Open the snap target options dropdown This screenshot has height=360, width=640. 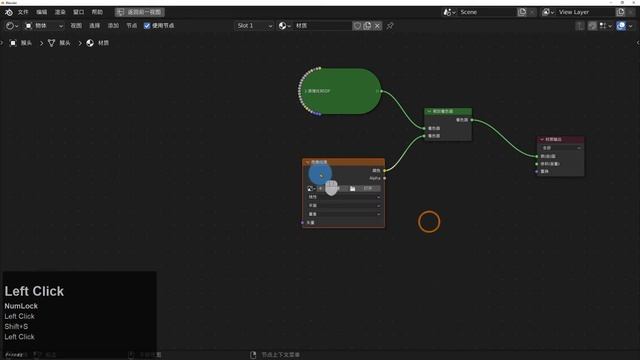coord(606,26)
